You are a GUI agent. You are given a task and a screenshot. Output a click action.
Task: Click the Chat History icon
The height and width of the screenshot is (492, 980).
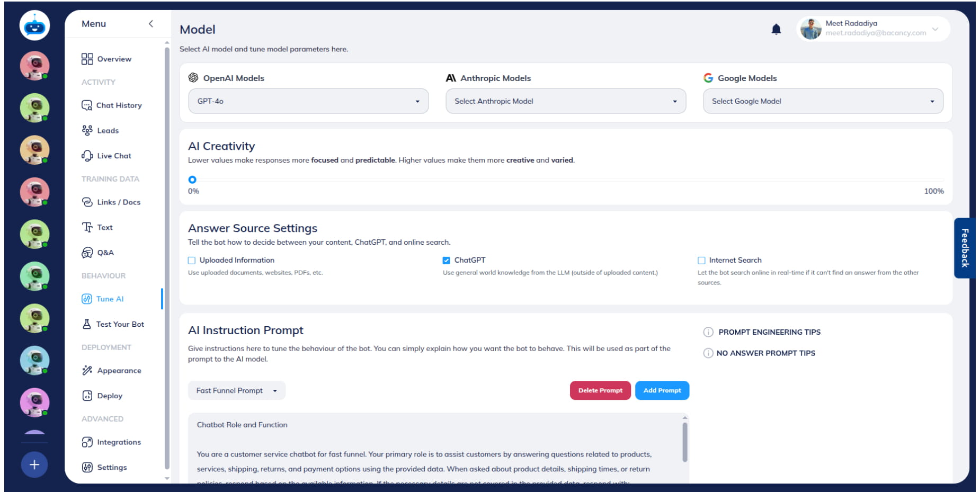[x=87, y=105]
